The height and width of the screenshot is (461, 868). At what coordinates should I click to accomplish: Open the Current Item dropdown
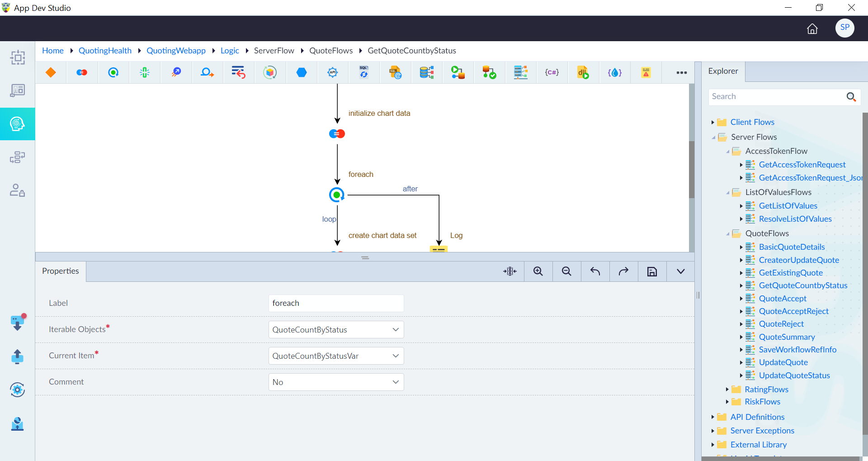tap(336, 356)
